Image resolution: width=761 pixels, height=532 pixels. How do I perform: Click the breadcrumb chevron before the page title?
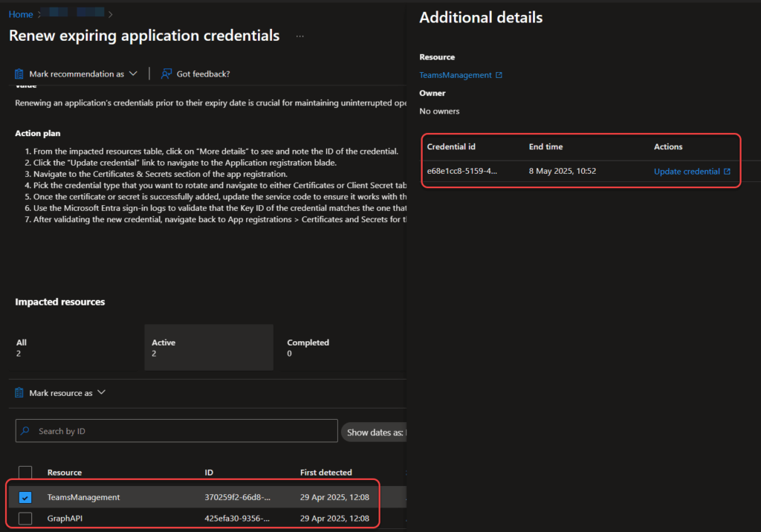(111, 15)
